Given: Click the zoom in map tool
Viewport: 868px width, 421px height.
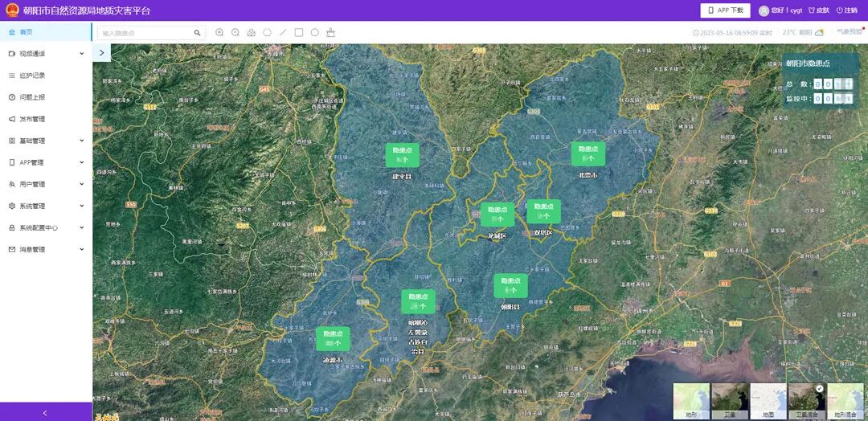Looking at the screenshot, I should [x=219, y=33].
